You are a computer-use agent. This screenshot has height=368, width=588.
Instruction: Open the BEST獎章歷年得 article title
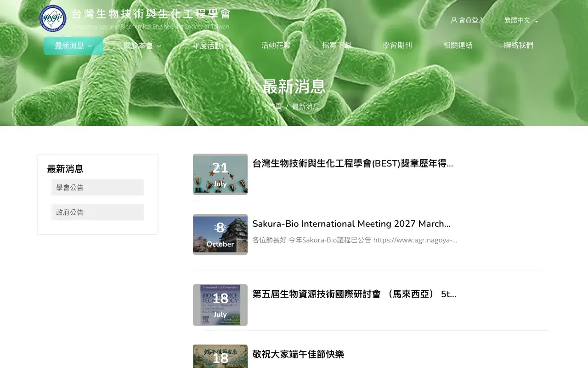[353, 163]
